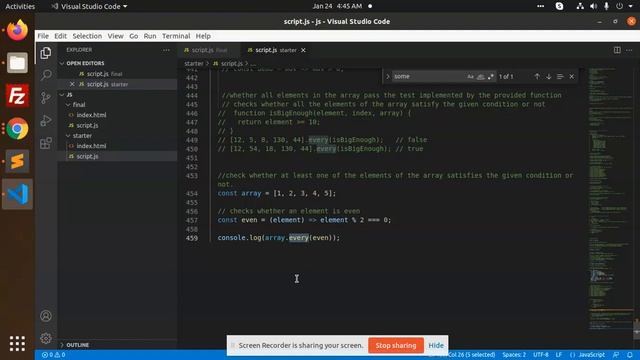Open system status menu arrow
Screen dimensions: 640x360
click(x=631, y=6)
